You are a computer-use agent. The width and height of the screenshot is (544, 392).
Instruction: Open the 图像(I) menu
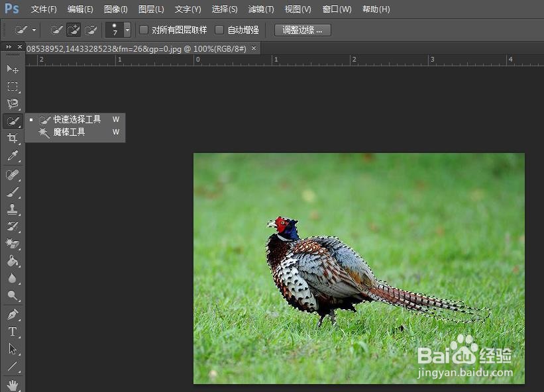pos(116,9)
